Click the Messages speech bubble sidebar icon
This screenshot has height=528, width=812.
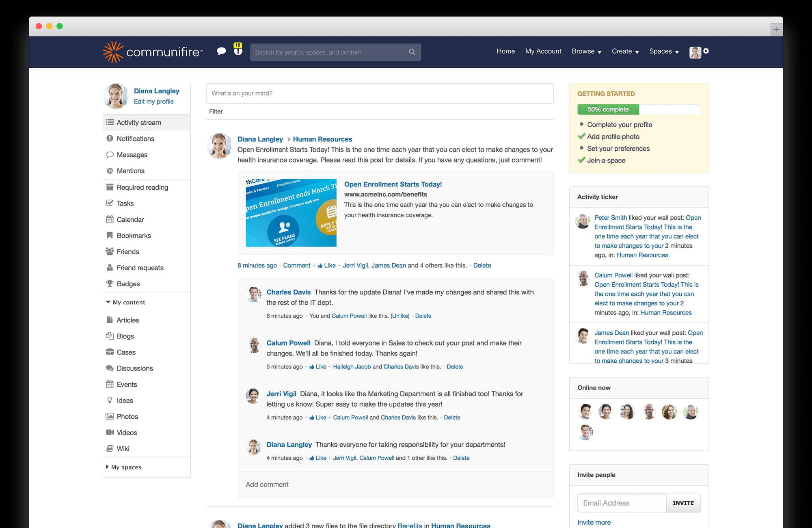coord(110,155)
